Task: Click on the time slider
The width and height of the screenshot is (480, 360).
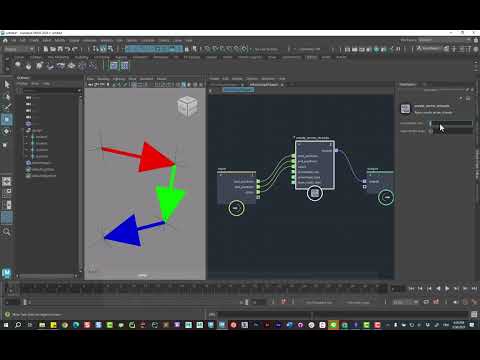Action: point(203,289)
